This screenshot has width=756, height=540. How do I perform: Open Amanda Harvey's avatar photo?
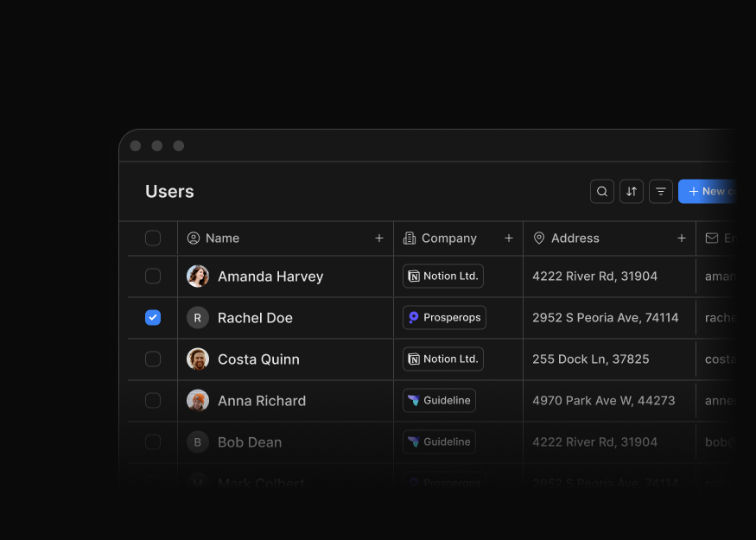(198, 276)
